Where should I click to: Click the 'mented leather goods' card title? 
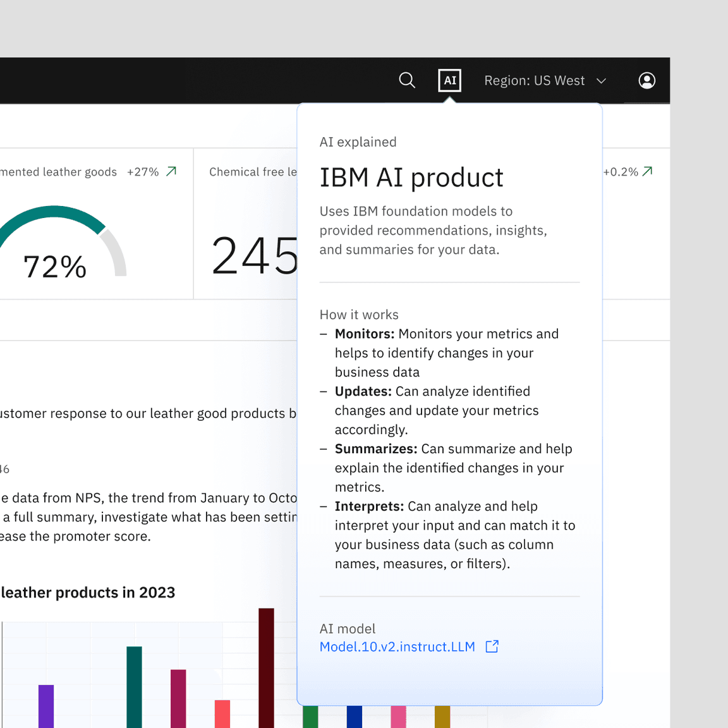59,173
